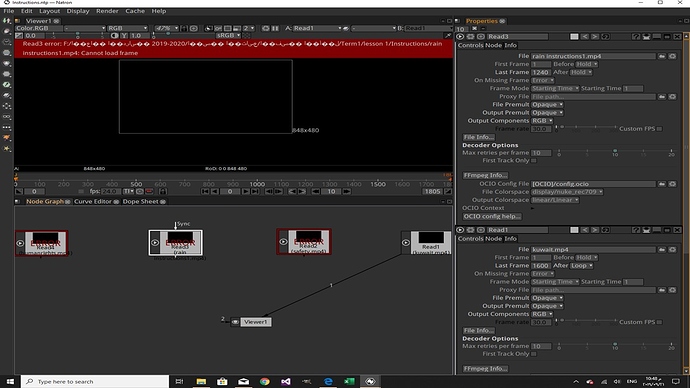The height and width of the screenshot is (388, 690).
Task: Open the File menu
Action: [x=8, y=11]
